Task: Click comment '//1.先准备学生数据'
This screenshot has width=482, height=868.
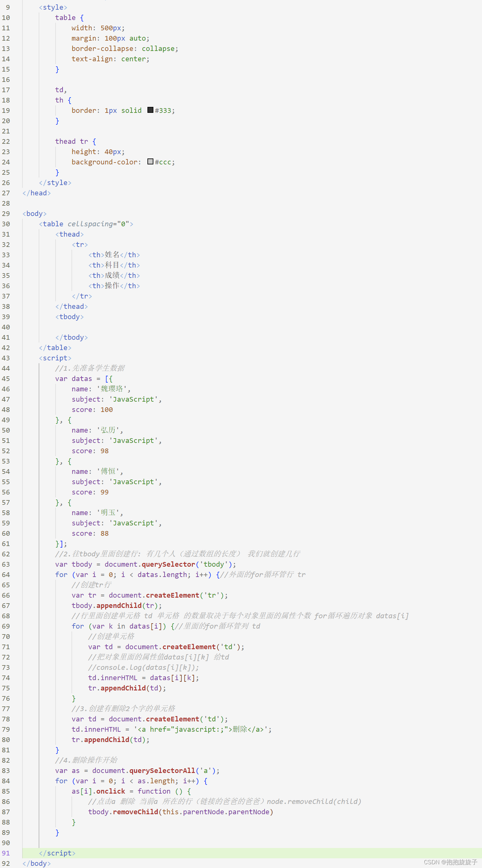Action: click(90, 368)
